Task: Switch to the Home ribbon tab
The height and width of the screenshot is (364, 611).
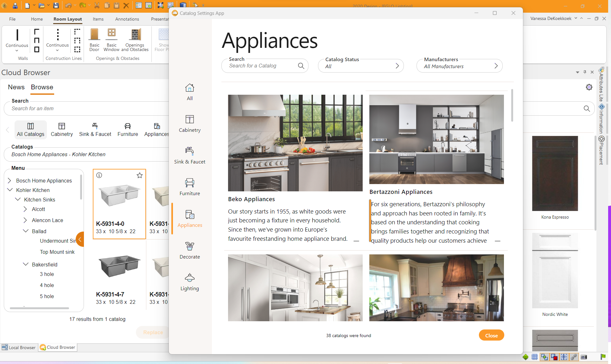Action: [37, 19]
